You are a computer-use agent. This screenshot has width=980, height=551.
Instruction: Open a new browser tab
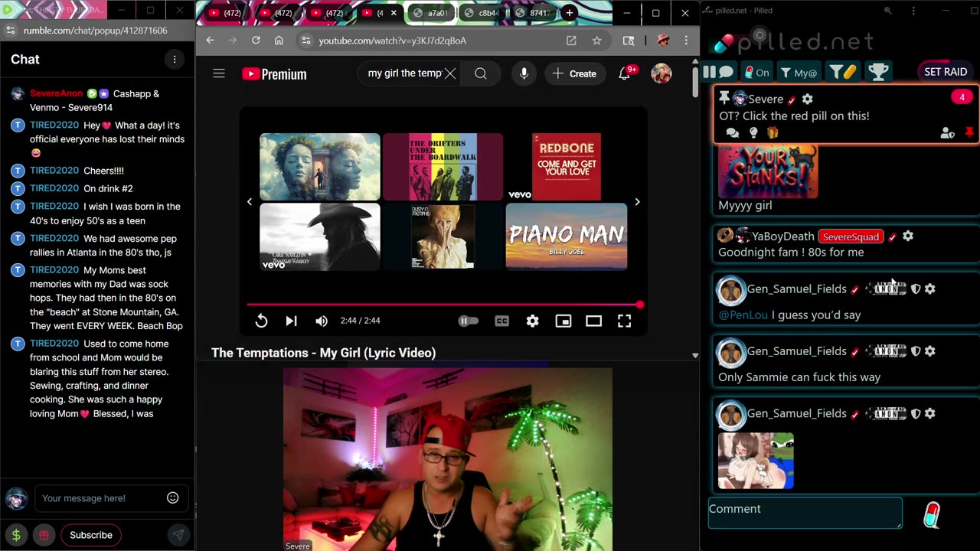[x=570, y=13]
